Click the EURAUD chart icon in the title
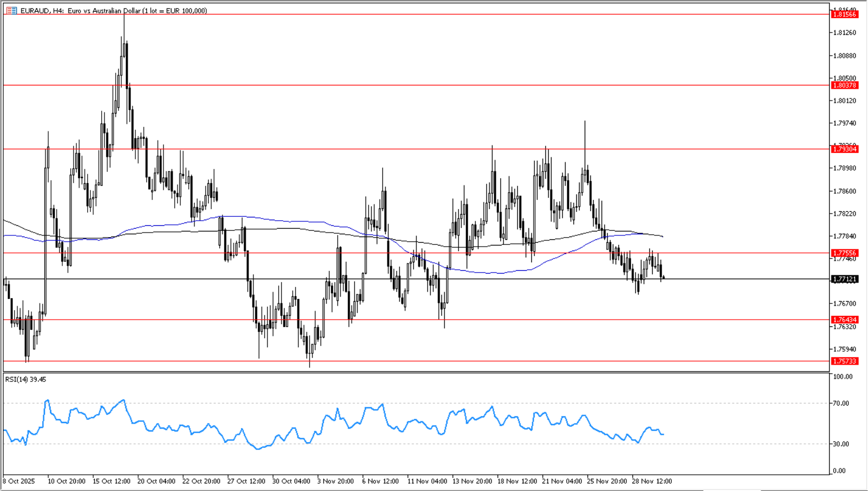This screenshot has height=491, width=868. point(11,11)
